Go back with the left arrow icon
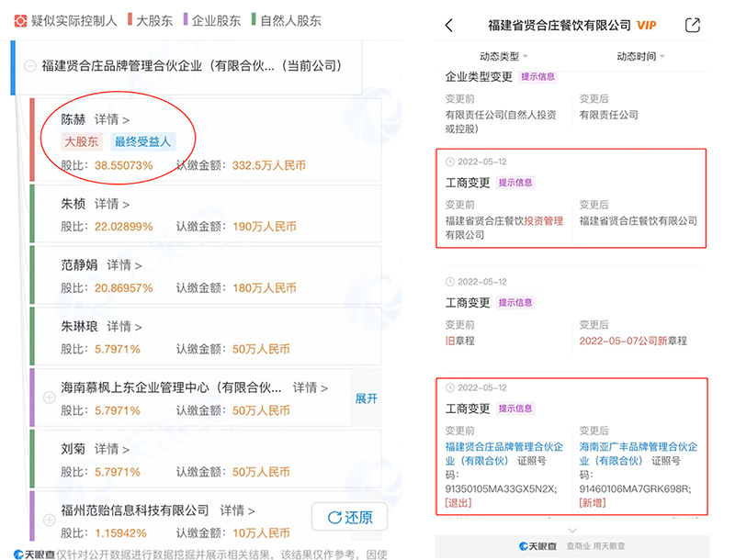The image size is (735, 560). click(x=449, y=26)
